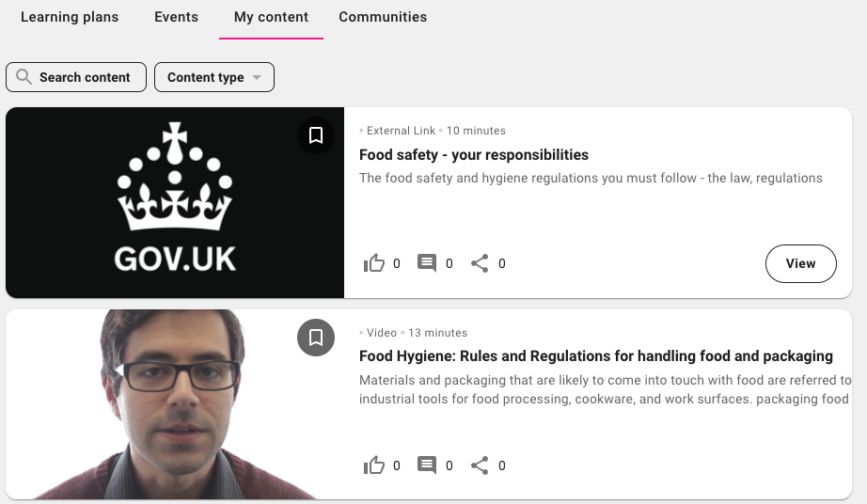Screen dimensions: 867x504
Task: Toggle bookmark on Food Hygiene video
Action: pos(316,338)
